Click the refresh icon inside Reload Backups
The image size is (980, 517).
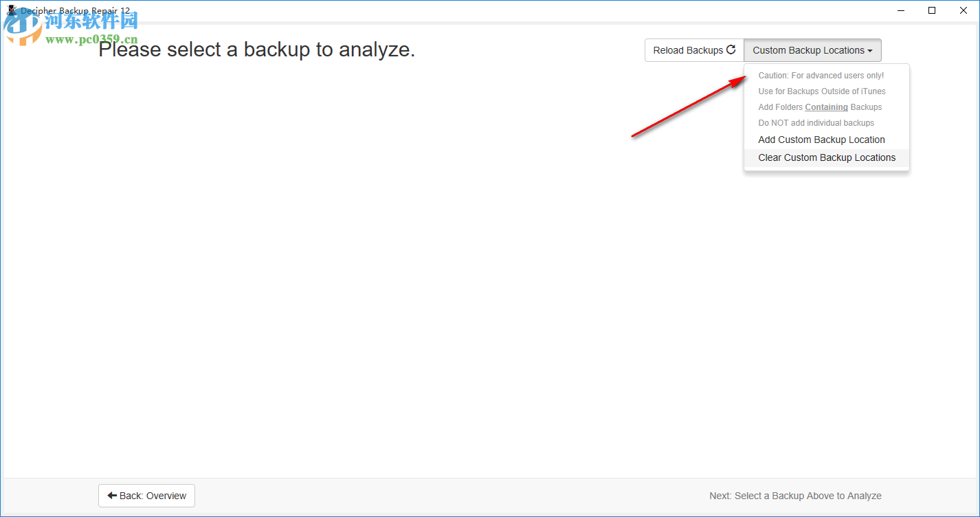click(x=731, y=49)
